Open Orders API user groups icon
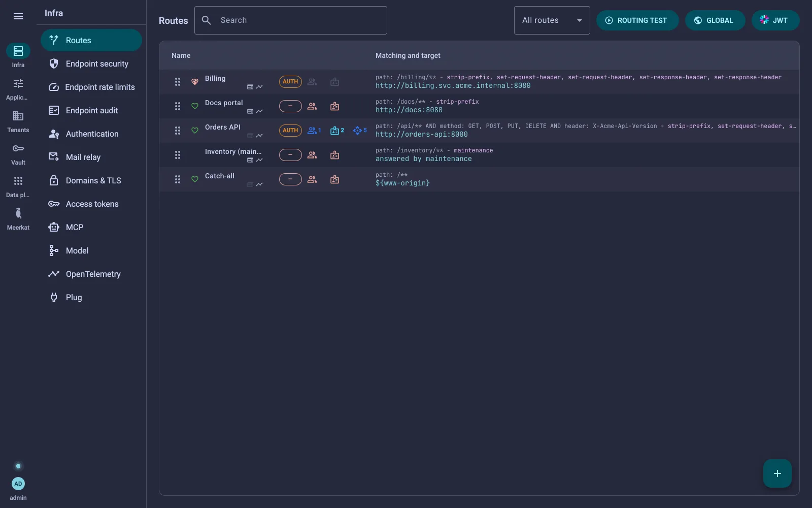This screenshot has height=508, width=812. (x=314, y=131)
